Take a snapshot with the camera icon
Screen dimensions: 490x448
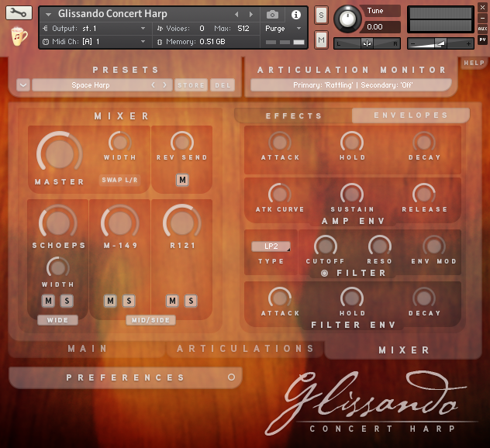[272, 15]
